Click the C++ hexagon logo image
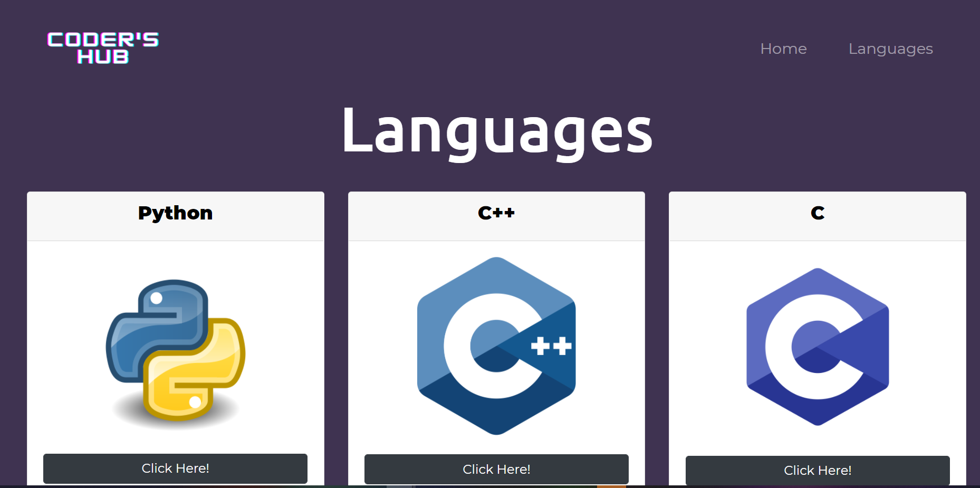 (x=496, y=346)
